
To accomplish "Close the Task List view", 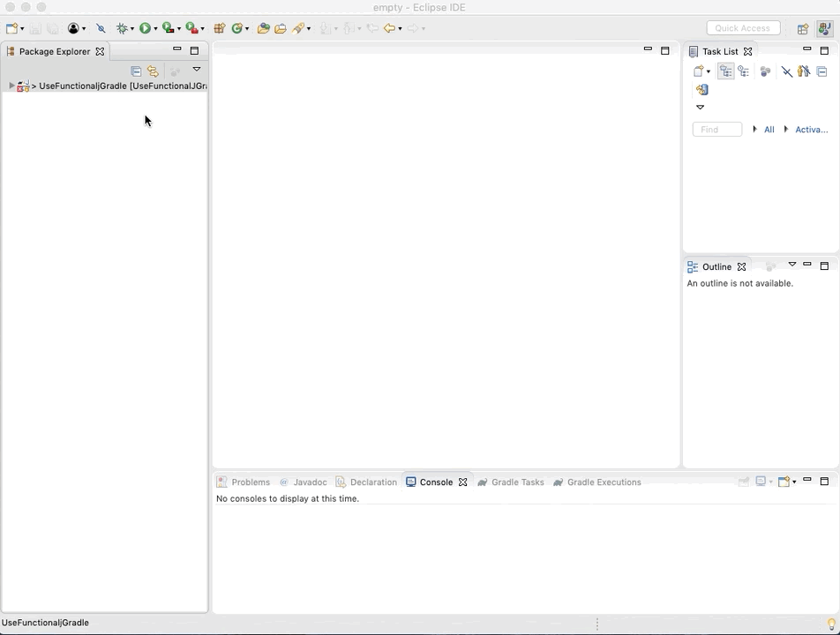I will 748,51.
